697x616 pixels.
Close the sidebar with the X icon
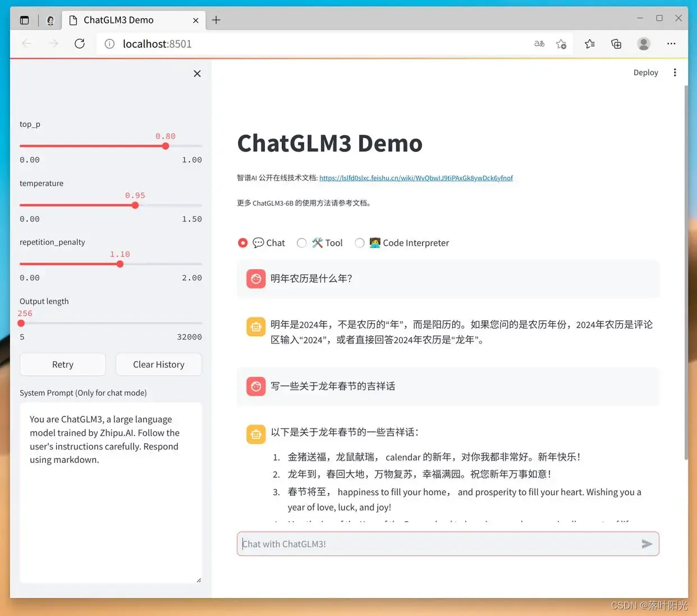[x=197, y=73]
